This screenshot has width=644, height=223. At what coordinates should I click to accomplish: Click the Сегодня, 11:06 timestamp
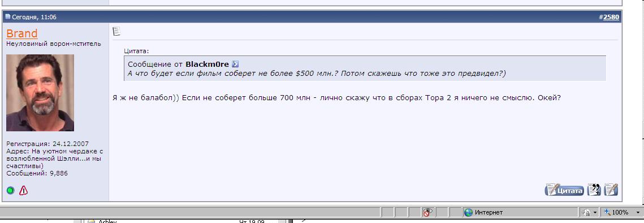[34, 18]
